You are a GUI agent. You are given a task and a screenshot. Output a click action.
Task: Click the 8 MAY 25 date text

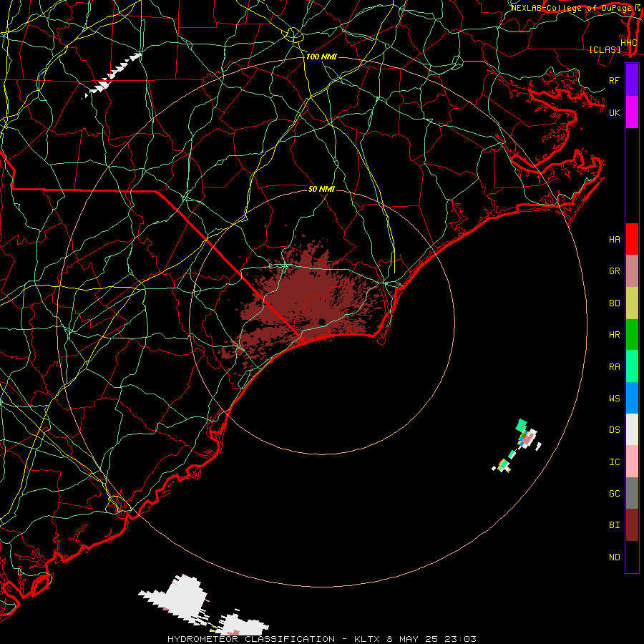point(414,639)
